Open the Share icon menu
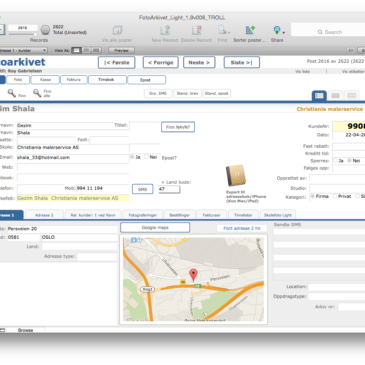This screenshot has width=365, height=365. [x=277, y=30]
